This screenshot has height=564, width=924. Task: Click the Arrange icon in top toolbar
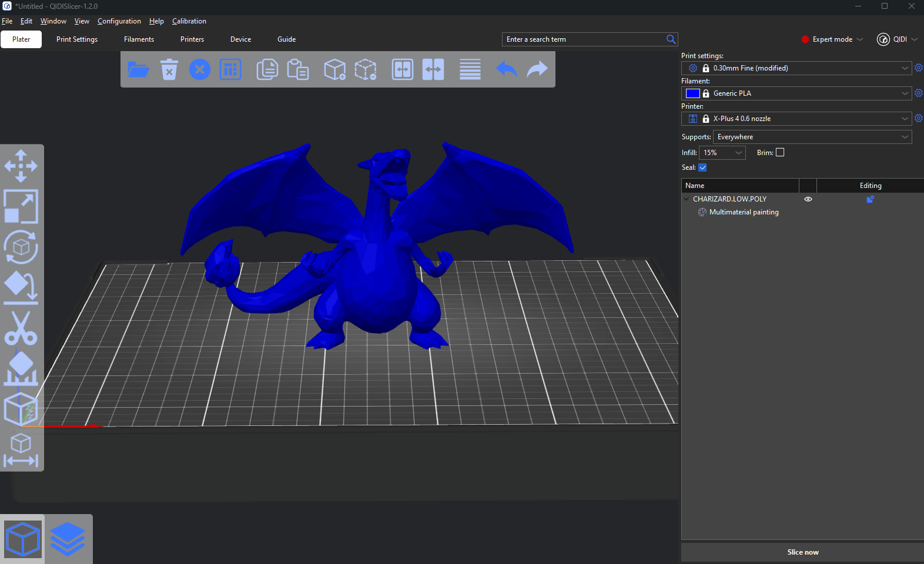pos(230,69)
